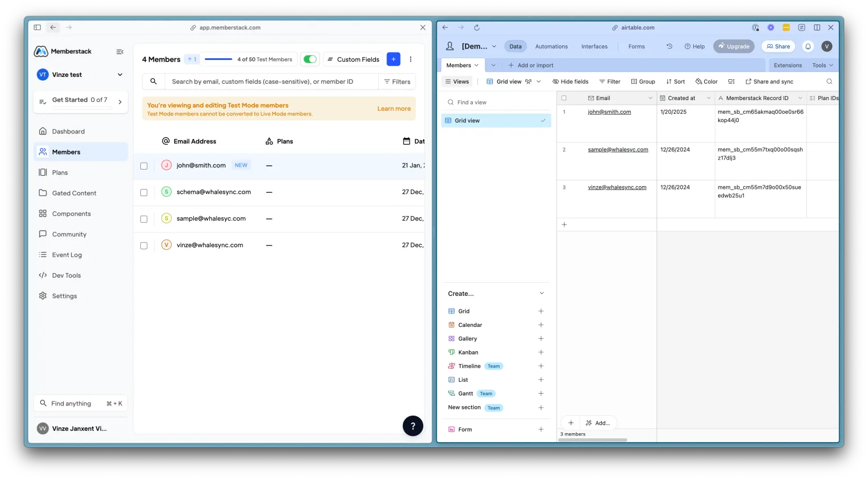This screenshot has width=868, height=479.
Task: Open the Memberstack help question mark bubble
Action: coord(413,426)
